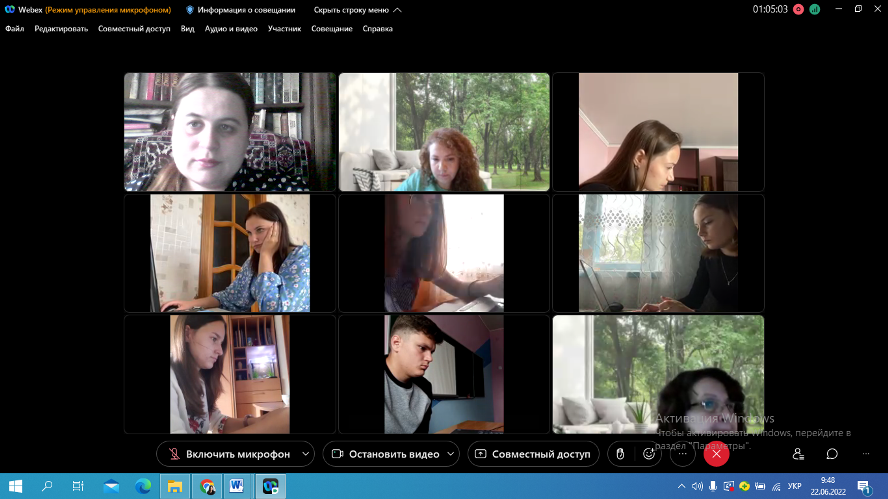
Task: Select video of woman with glasses, park background
Action: coord(658,374)
